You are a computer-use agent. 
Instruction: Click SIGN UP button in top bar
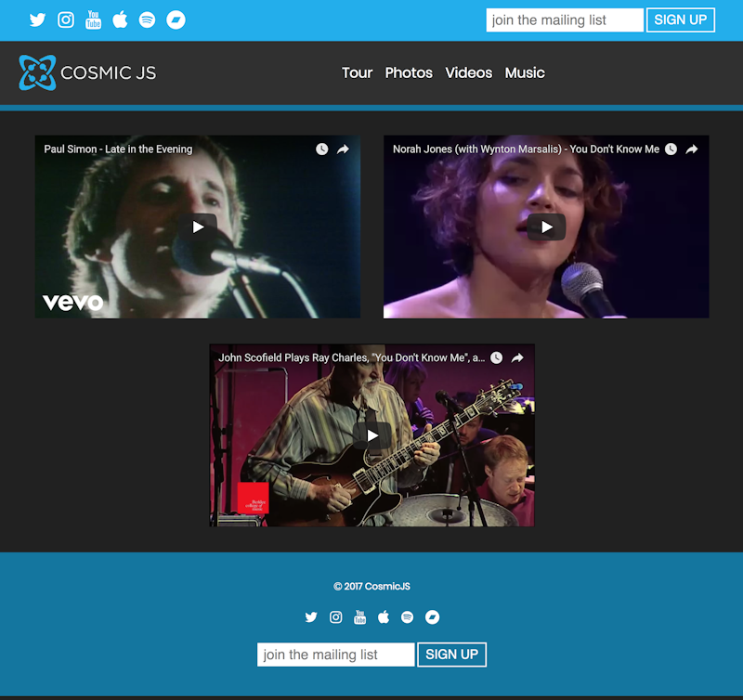click(681, 19)
